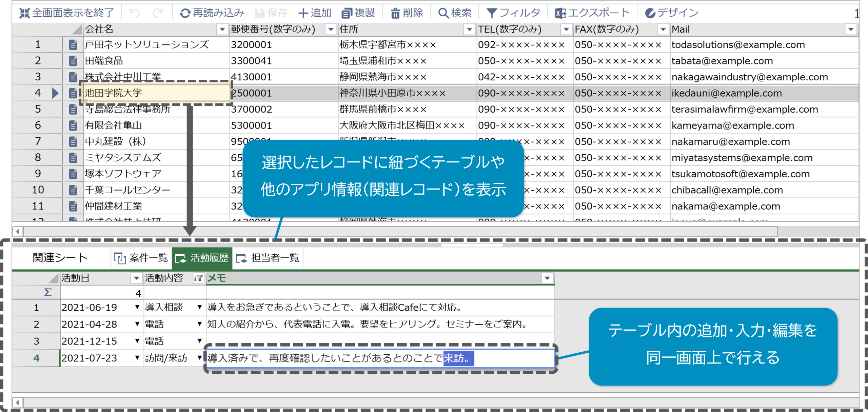Click the 削除 trash icon

(395, 13)
